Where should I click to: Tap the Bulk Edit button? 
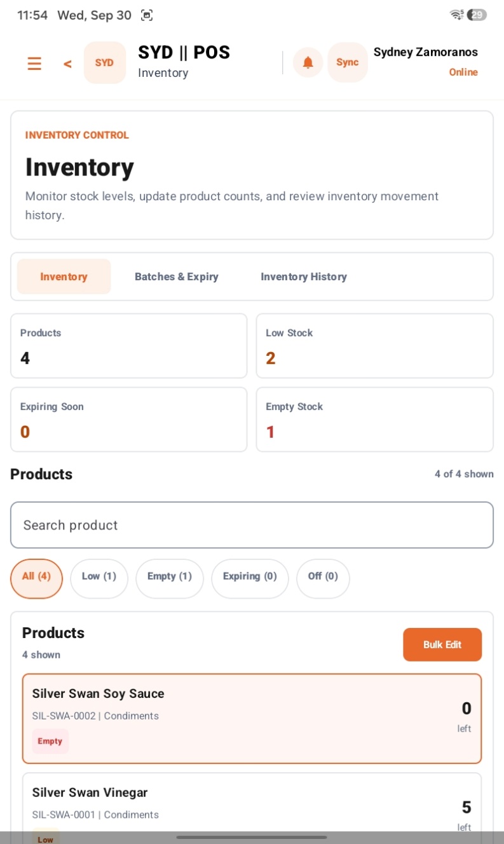[x=442, y=644]
